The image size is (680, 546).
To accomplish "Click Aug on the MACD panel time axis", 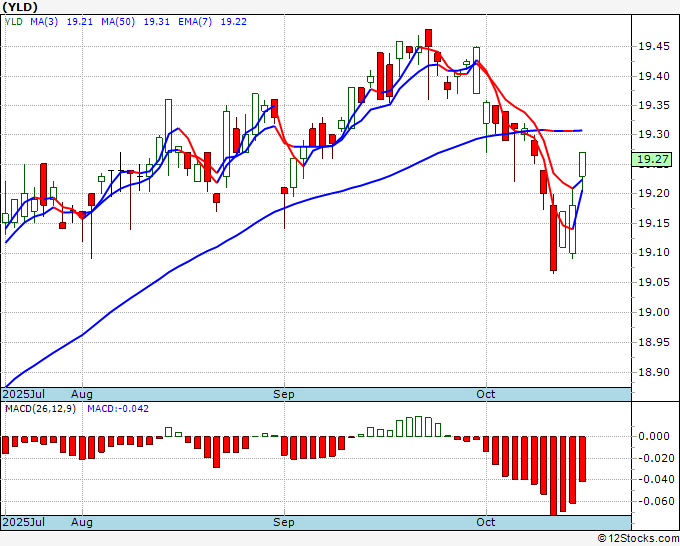I will 82,522.
